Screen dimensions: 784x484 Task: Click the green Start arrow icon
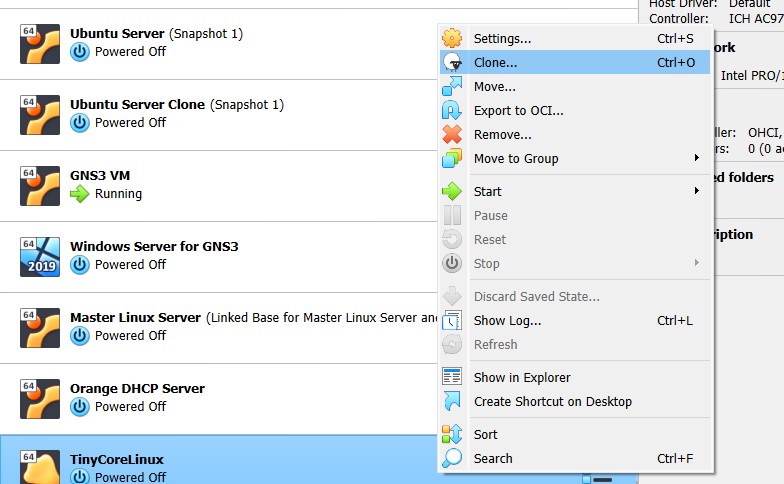pyautogui.click(x=452, y=191)
